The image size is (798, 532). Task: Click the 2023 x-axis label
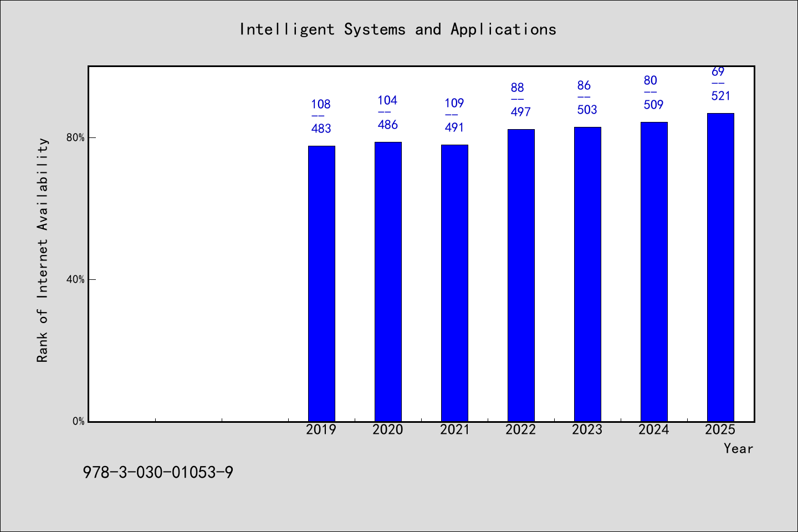tap(587, 429)
